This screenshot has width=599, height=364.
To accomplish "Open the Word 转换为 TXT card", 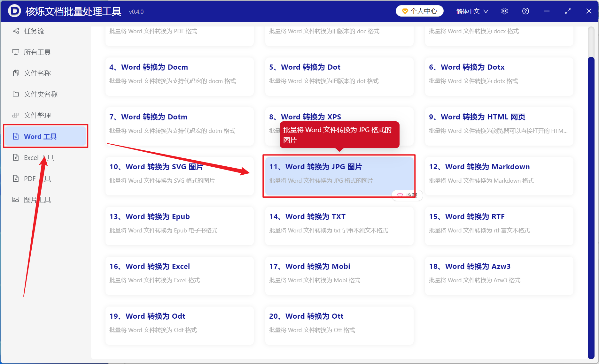I will (339, 226).
